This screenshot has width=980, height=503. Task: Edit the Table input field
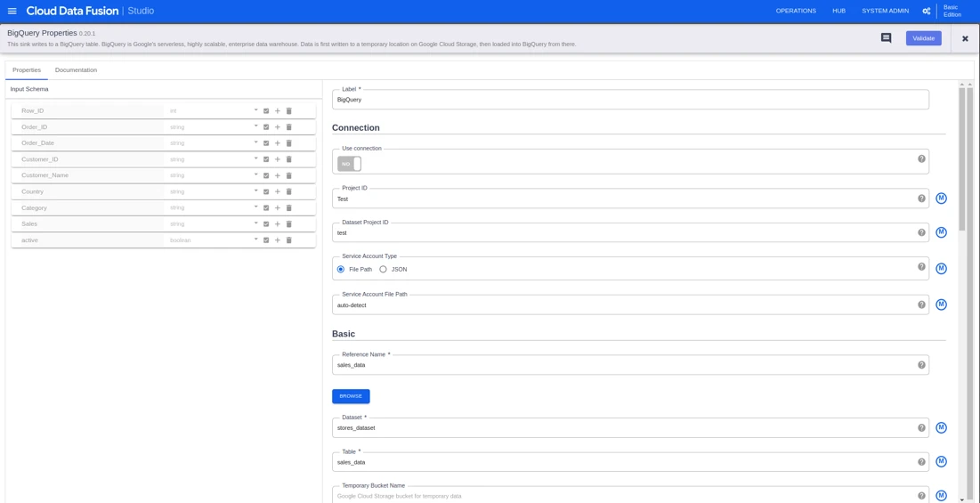[630, 462]
